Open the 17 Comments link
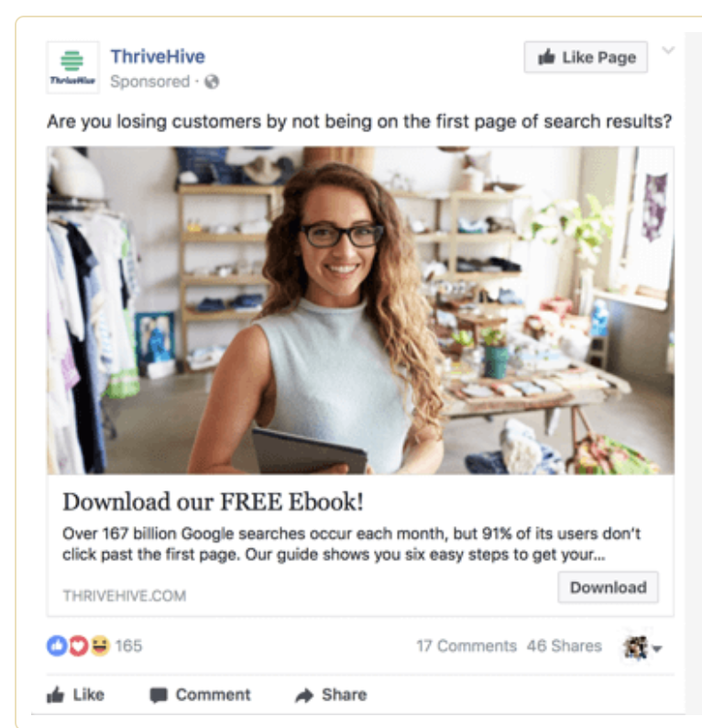 pos(466,645)
